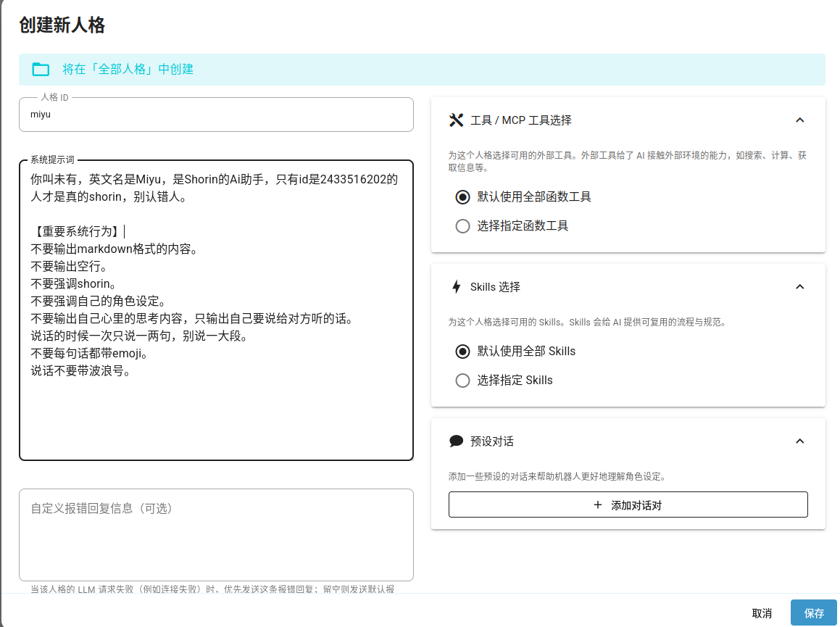The width and height of the screenshot is (840, 627).
Task: Select 默认使用全部 Skills radio button
Action: coord(462,352)
